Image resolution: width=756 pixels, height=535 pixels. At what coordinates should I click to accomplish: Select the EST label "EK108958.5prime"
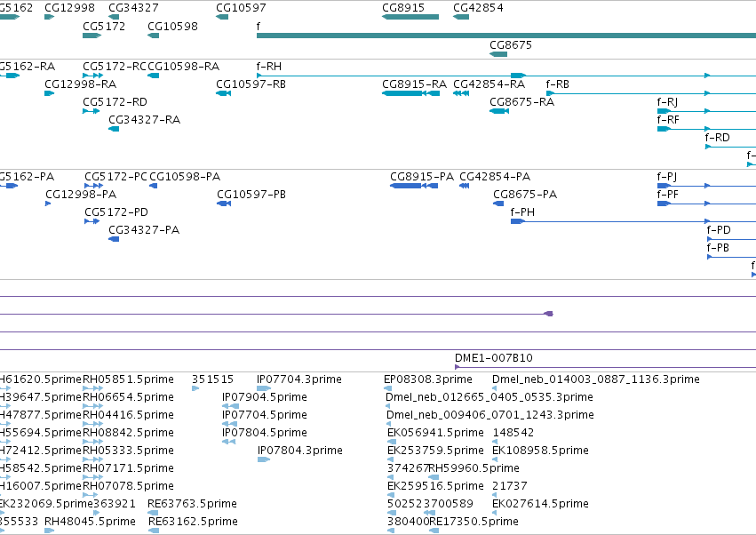point(540,451)
